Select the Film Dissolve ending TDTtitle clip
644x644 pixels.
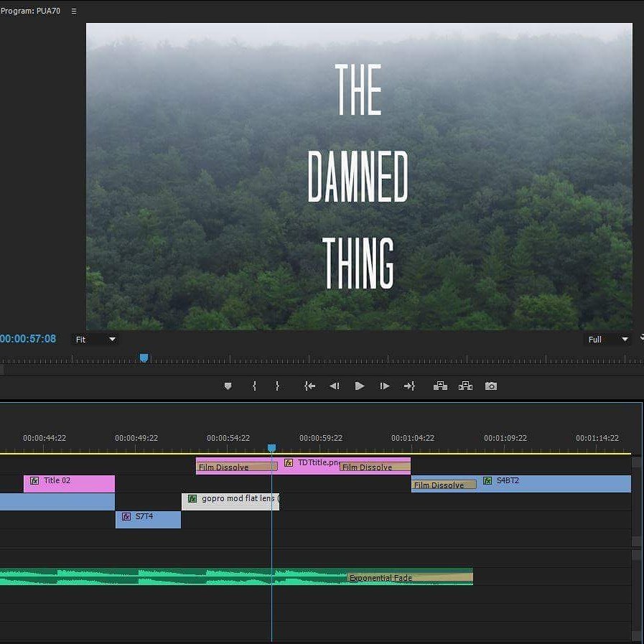(375, 467)
